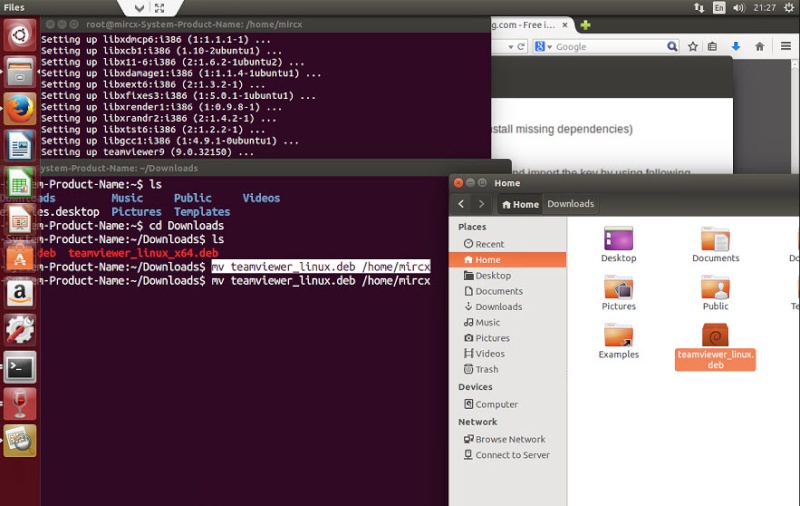
Task: Open the Amazon launcher icon
Action: (x=20, y=293)
